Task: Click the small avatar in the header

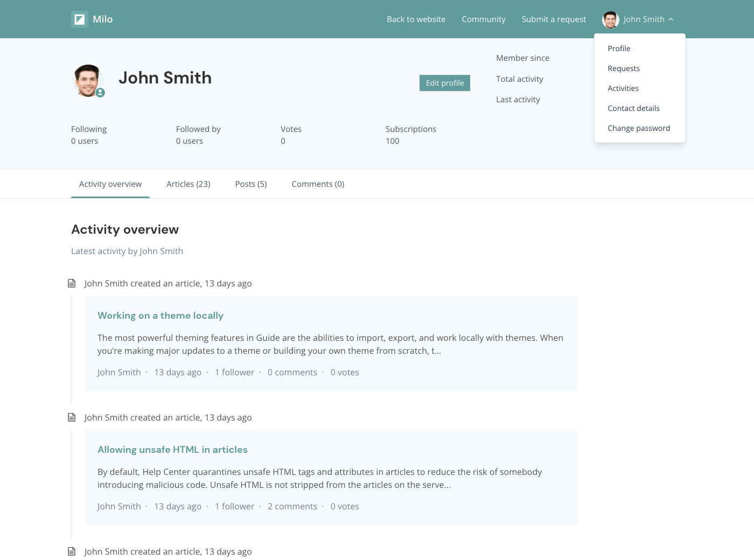Action: point(610,19)
